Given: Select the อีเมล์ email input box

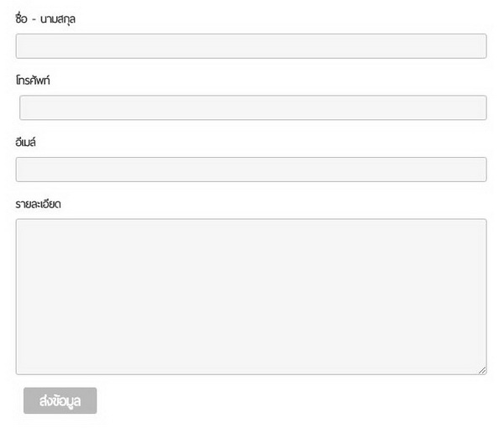Looking at the screenshot, I should coord(251,170).
